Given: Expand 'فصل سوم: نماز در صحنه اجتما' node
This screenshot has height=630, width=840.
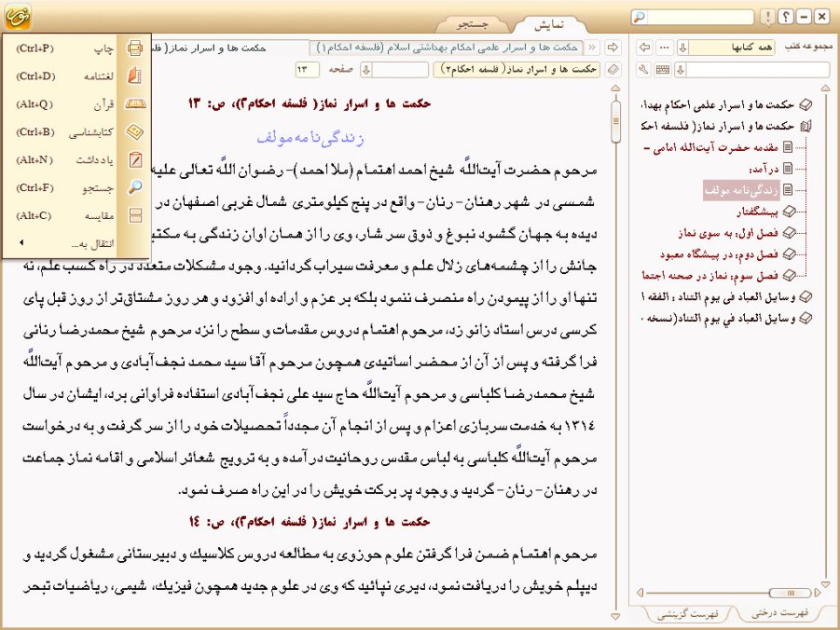Looking at the screenshot, I should (x=789, y=275).
